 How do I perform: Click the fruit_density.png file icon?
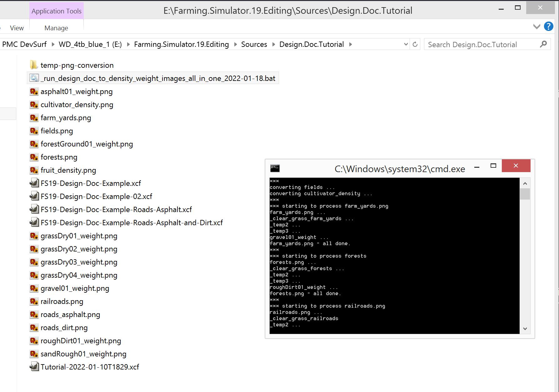[34, 170]
